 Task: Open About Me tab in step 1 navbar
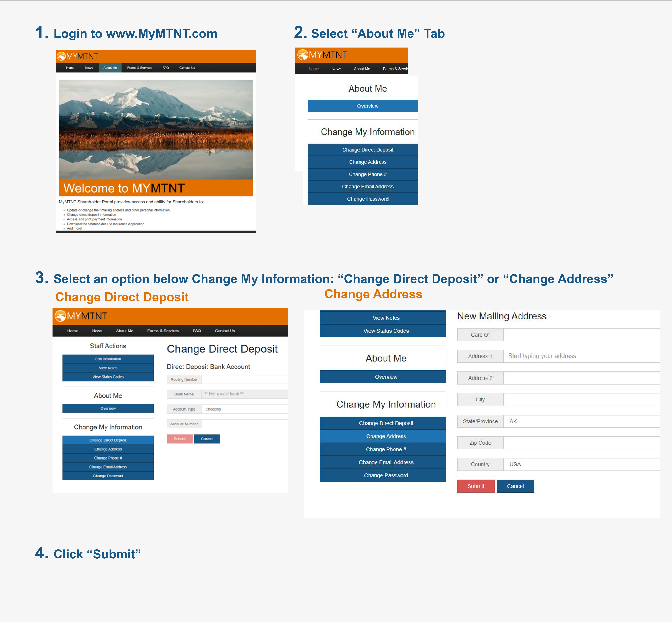tap(110, 68)
